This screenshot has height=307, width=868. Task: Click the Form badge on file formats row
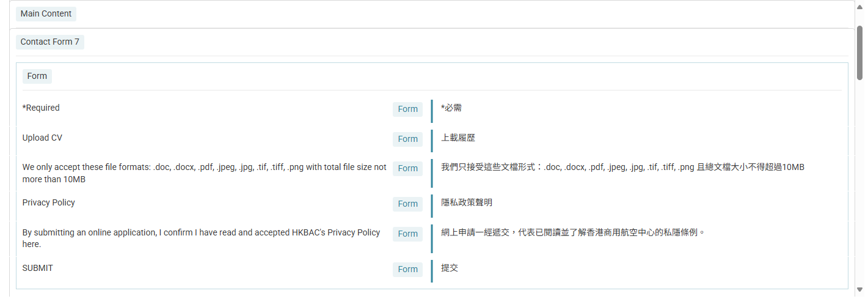coord(407,169)
